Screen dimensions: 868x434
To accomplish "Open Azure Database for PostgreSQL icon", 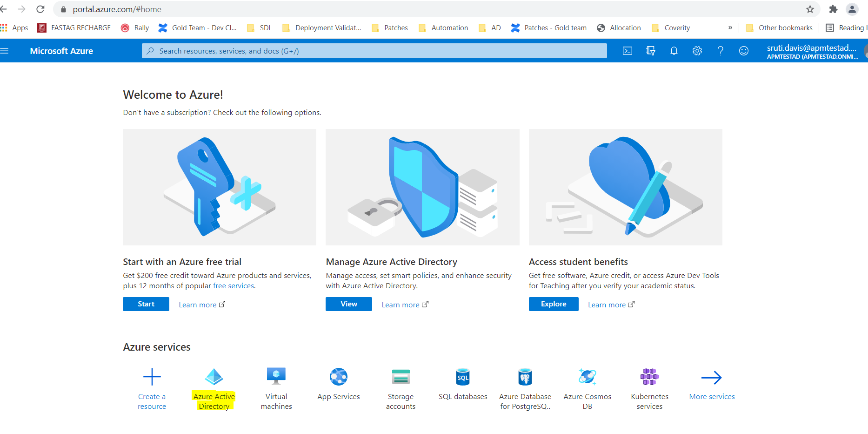I will pos(525,377).
